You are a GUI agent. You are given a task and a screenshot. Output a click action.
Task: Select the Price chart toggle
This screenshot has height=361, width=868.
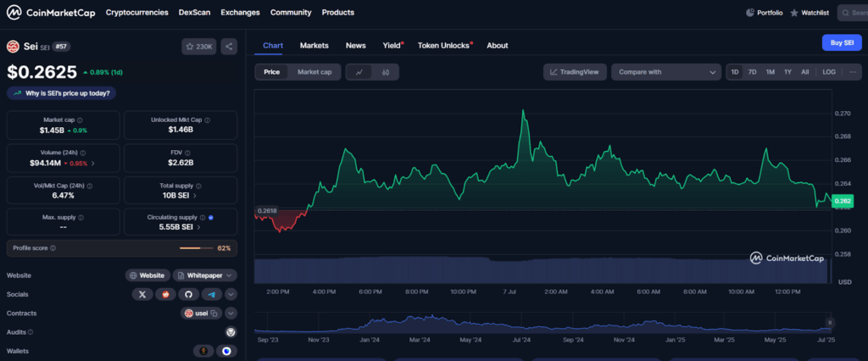(x=272, y=72)
